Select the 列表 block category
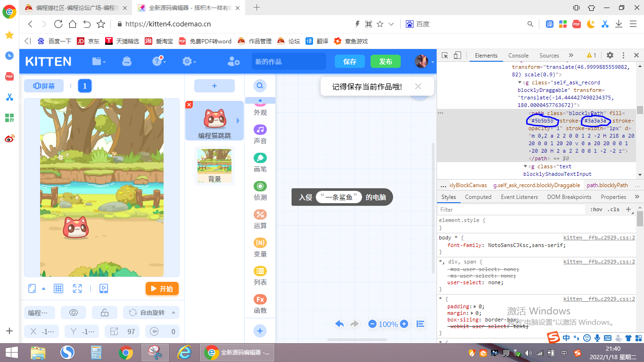 click(x=260, y=276)
